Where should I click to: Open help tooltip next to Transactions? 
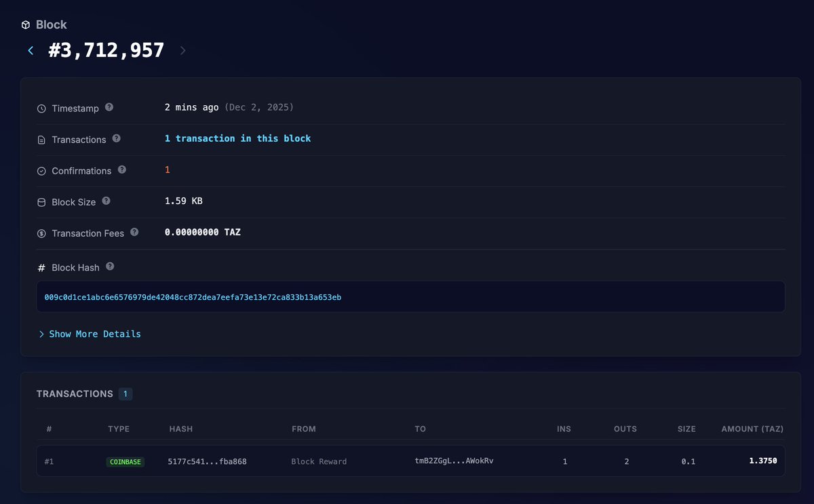[117, 138]
